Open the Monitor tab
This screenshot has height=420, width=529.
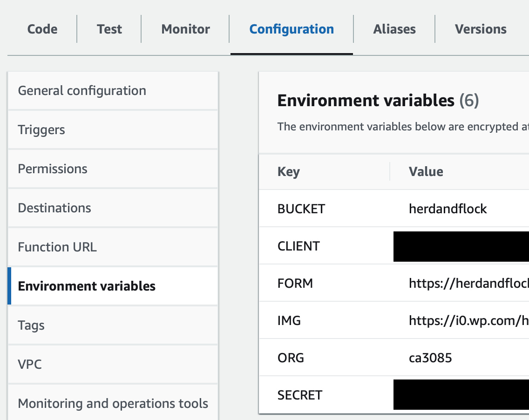tap(185, 29)
